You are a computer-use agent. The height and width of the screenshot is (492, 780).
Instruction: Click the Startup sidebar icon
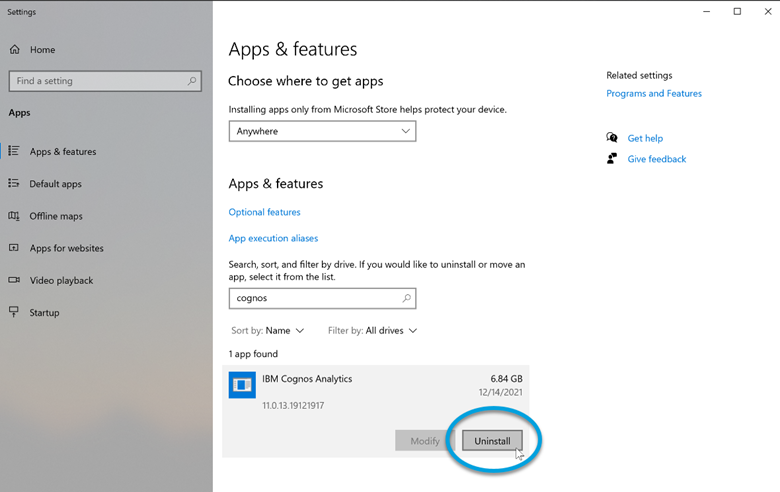point(14,312)
